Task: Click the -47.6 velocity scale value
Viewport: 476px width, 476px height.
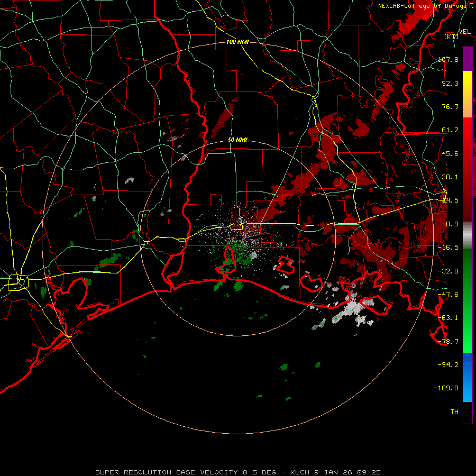Action: [448, 295]
